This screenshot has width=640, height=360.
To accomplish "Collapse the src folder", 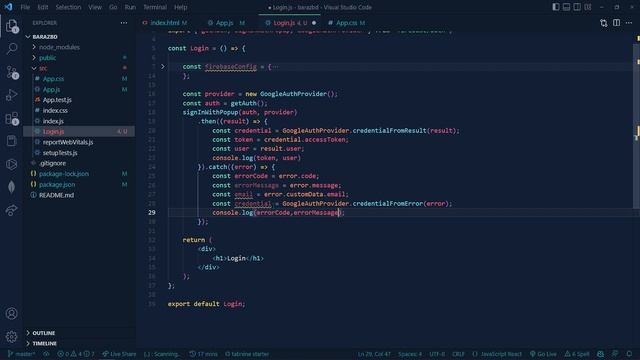I will (x=43, y=68).
